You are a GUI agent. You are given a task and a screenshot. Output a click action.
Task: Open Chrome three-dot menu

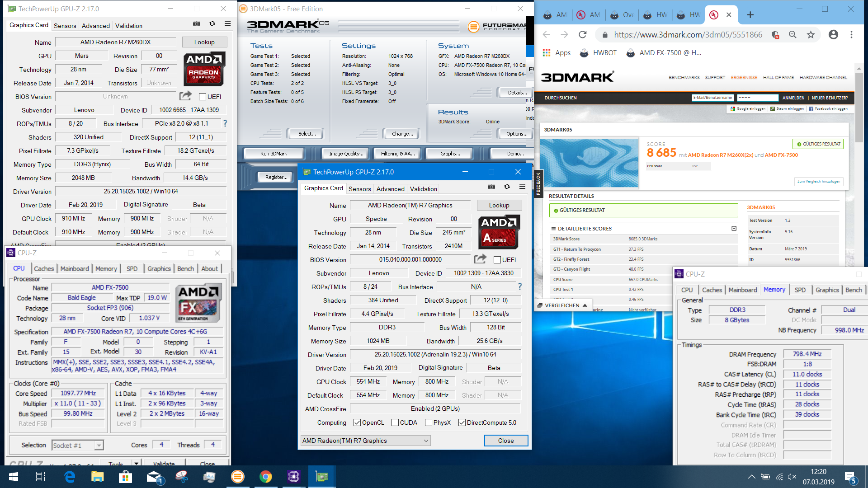pyautogui.click(x=851, y=35)
